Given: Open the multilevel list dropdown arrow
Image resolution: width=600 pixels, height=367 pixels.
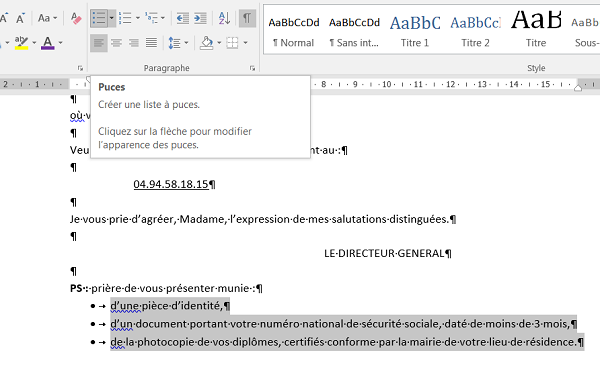Looking at the screenshot, I should 163,18.
